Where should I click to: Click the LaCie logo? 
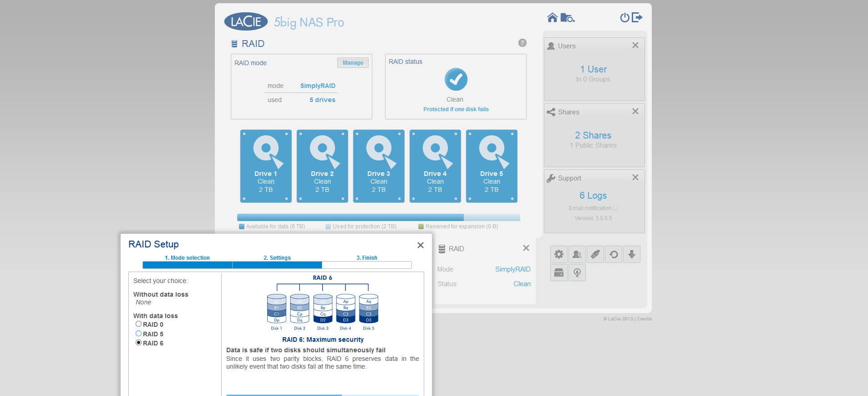pyautogui.click(x=246, y=21)
